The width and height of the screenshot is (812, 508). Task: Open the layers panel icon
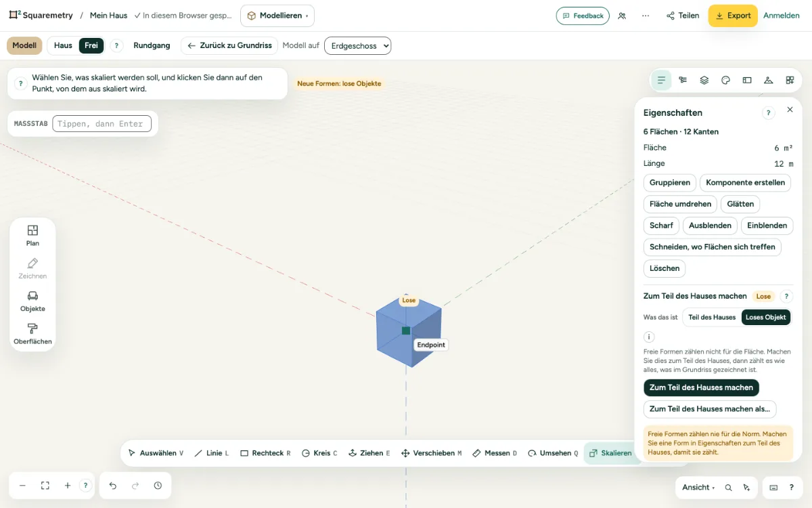tap(704, 80)
